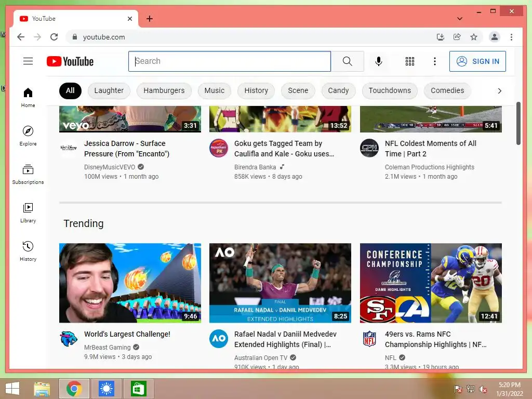The image size is (532, 399).
Task: Click in the YouTube search field
Action: point(229,61)
